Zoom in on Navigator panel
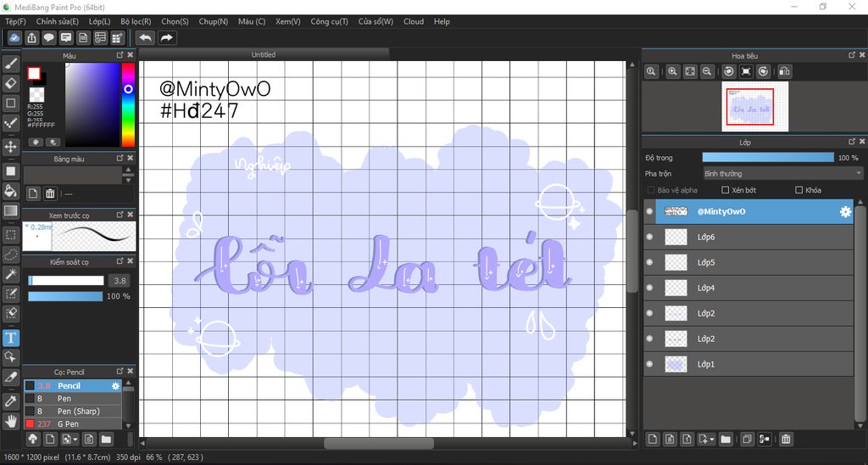The image size is (868, 465). coord(672,71)
